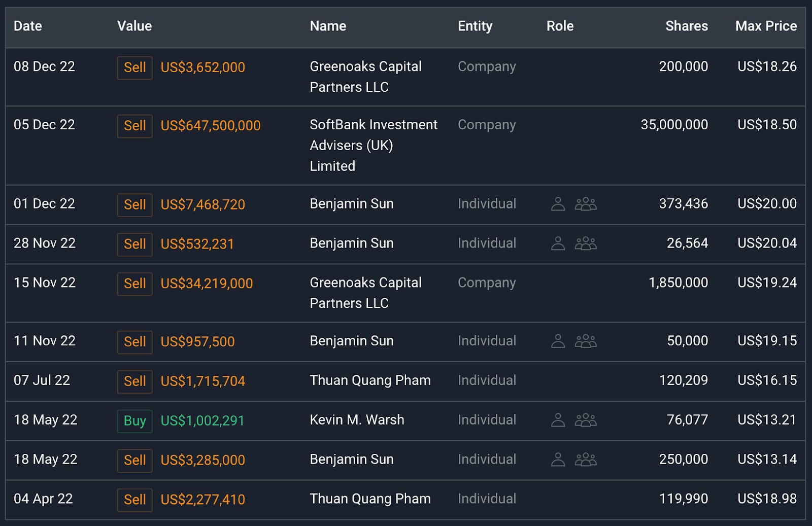Click the Sell badge for 07 Jul 22
812x526 pixels.
(x=134, y=381)
